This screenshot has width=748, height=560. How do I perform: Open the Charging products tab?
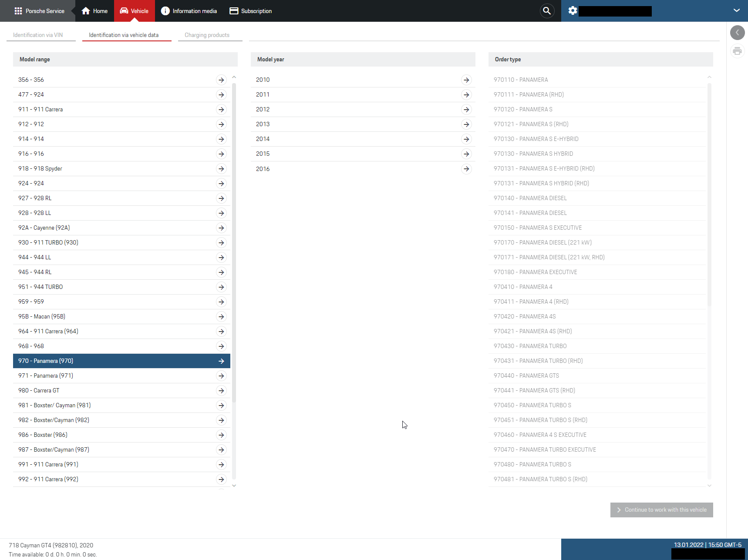(207, 35)
